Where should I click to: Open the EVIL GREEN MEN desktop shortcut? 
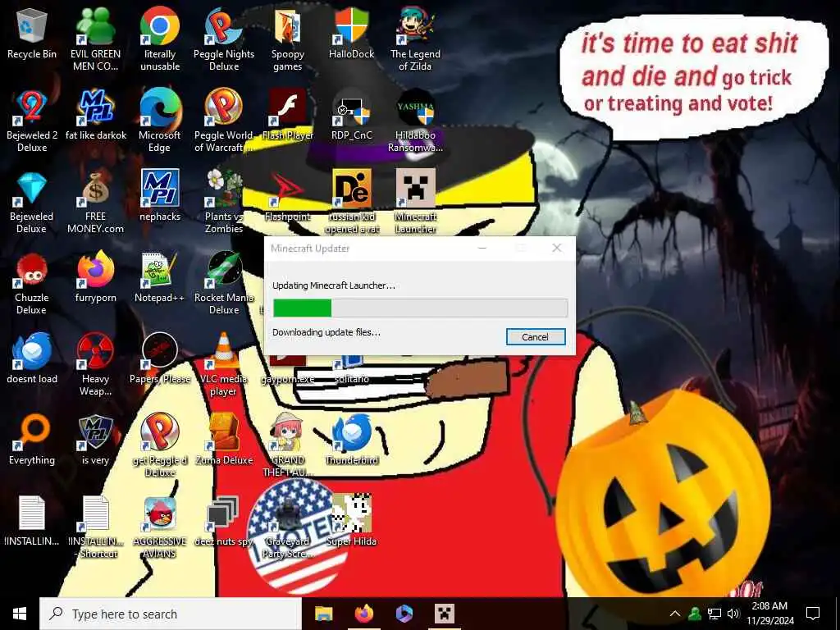pyautogui.click(x=95, y=39)
